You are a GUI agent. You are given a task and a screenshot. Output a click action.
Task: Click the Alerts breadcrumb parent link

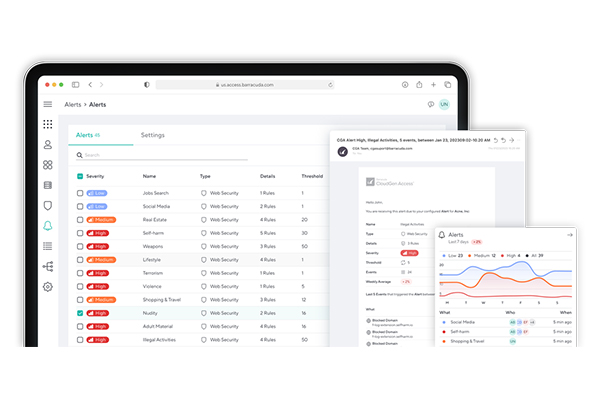coord(73,104)
